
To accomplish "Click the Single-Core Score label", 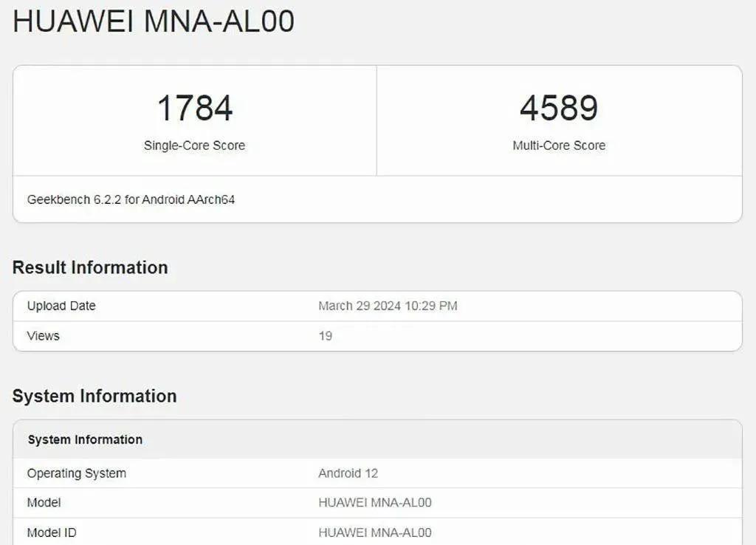I will (194, 145).
